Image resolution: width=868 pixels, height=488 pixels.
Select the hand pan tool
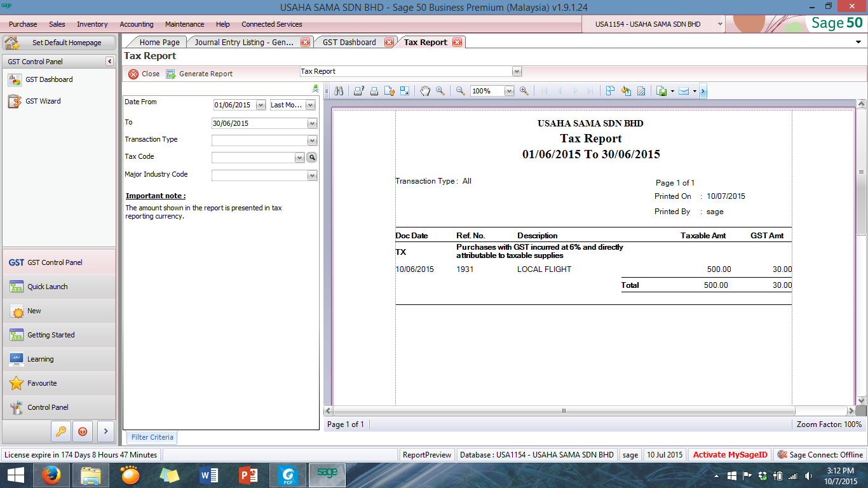425,91
